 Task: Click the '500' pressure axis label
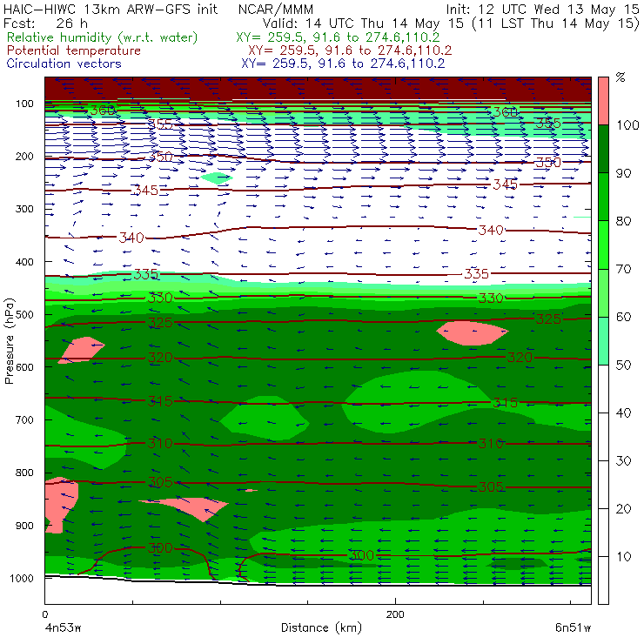24,314
